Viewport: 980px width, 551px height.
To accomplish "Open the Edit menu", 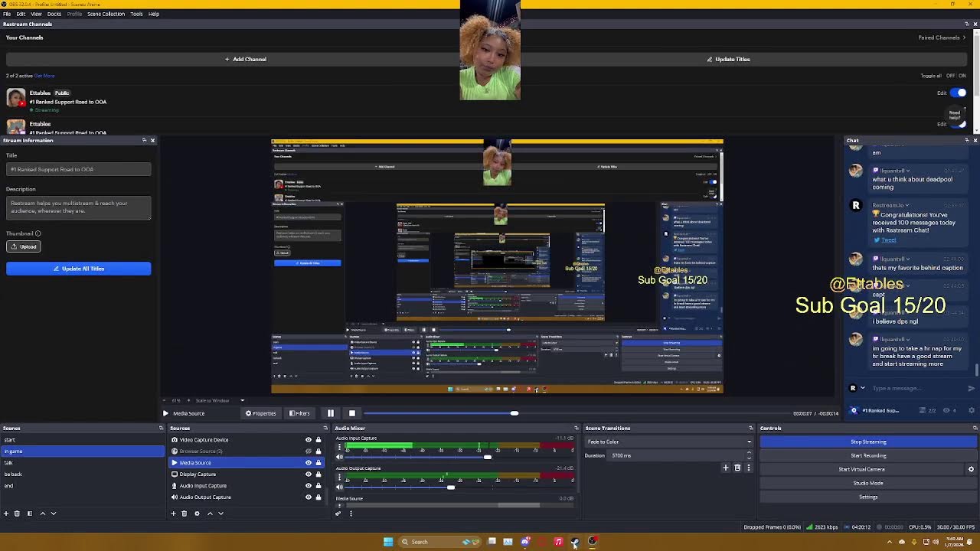I will pos(21,14).
